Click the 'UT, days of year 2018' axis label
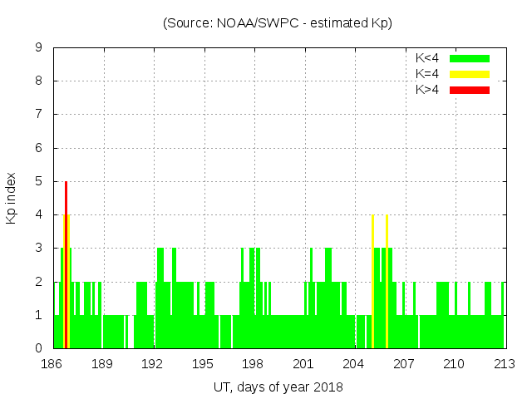This screenshot has width=532, height=399. [278, 387]
